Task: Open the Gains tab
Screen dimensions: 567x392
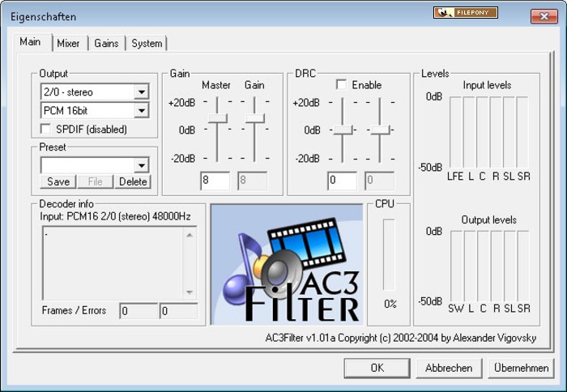Action: click(x=106, y=44)
